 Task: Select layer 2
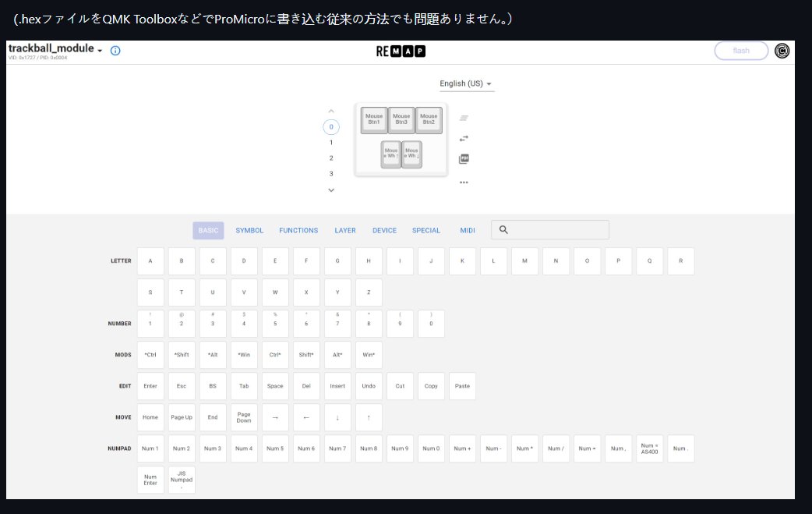click(331, 158)
